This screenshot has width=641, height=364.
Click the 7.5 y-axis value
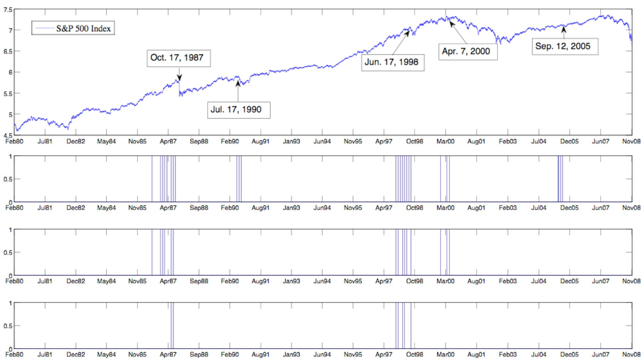click(x=8, y=10)
